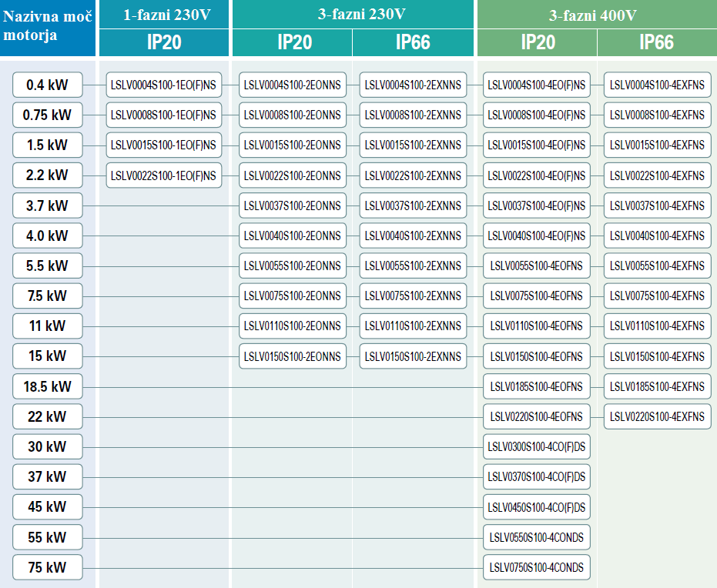
Task: Click the 5.5 kW power label
Action: coord(47,266)
